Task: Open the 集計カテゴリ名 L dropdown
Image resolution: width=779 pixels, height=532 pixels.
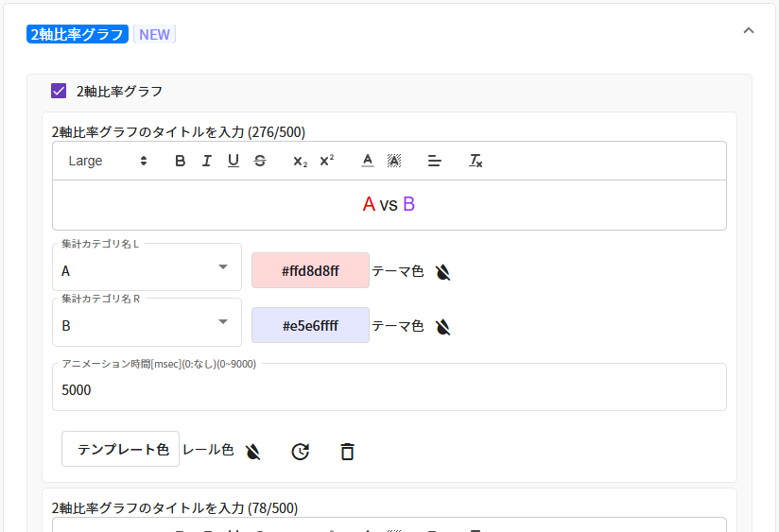Action: click(x=147, y=267)
